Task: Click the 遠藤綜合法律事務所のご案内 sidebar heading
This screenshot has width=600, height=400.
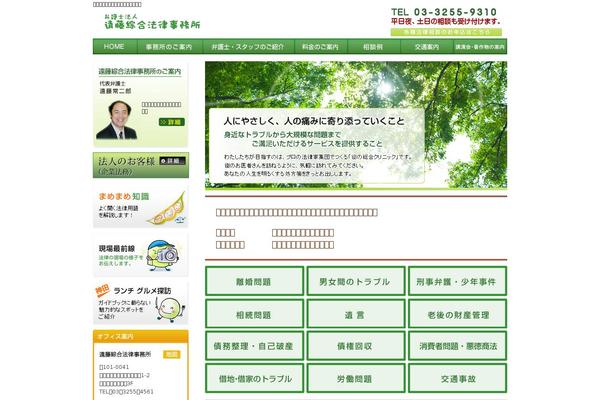Action: (x=140, y=71)
